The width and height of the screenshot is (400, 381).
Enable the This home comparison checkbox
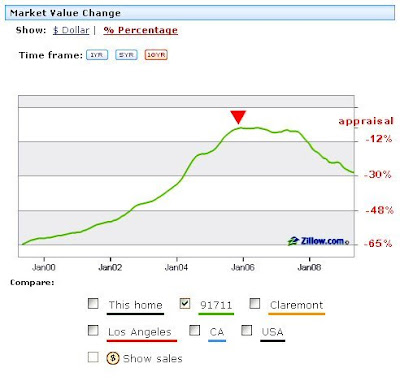pyautogui.click(x=93, y=304)
